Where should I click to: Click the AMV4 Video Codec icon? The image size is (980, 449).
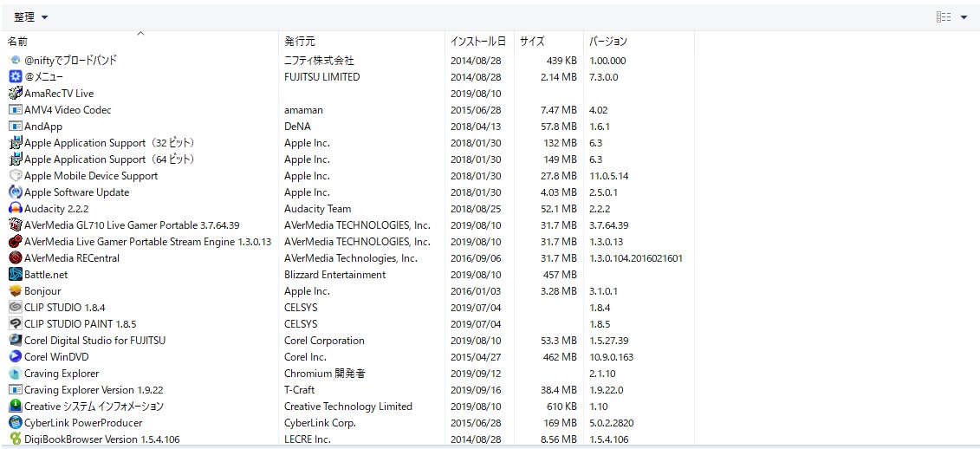tap(16, 110)
